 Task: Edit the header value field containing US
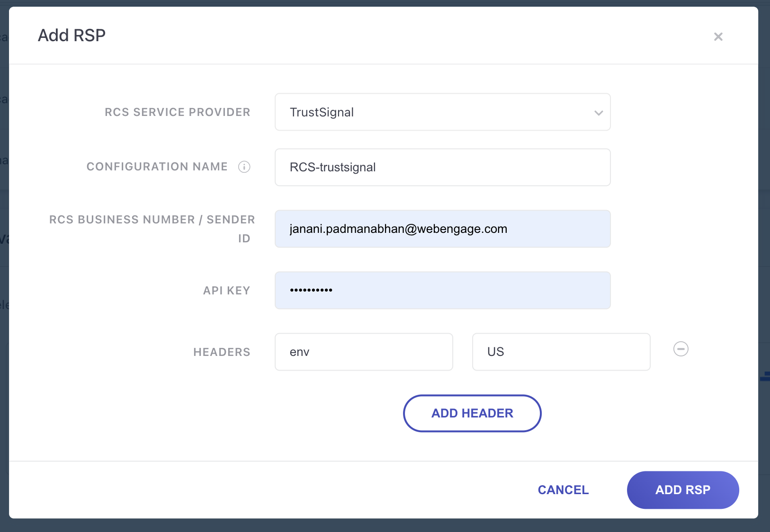(x=561, y=352)
